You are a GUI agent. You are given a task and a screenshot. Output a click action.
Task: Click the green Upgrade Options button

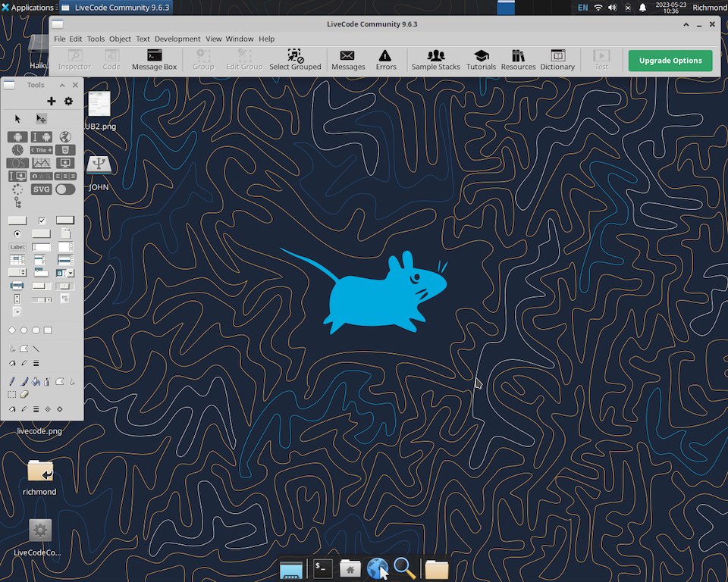(x=670, y=61)
